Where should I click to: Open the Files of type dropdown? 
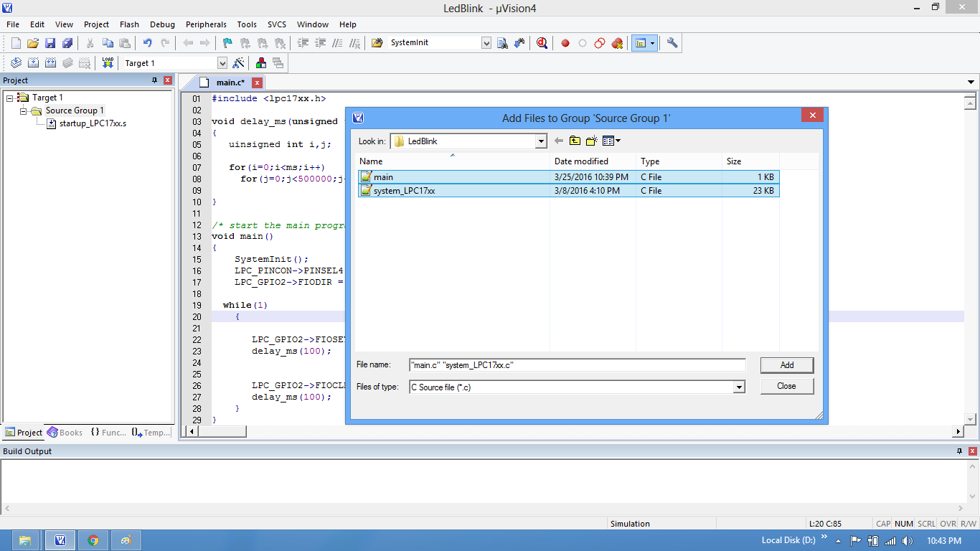[x=739, y=387]
